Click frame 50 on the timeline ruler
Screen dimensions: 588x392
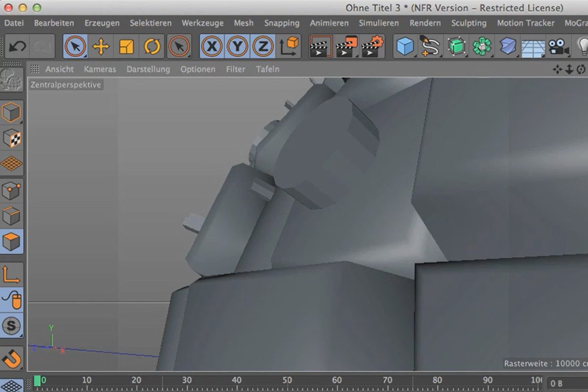[287, 380]
